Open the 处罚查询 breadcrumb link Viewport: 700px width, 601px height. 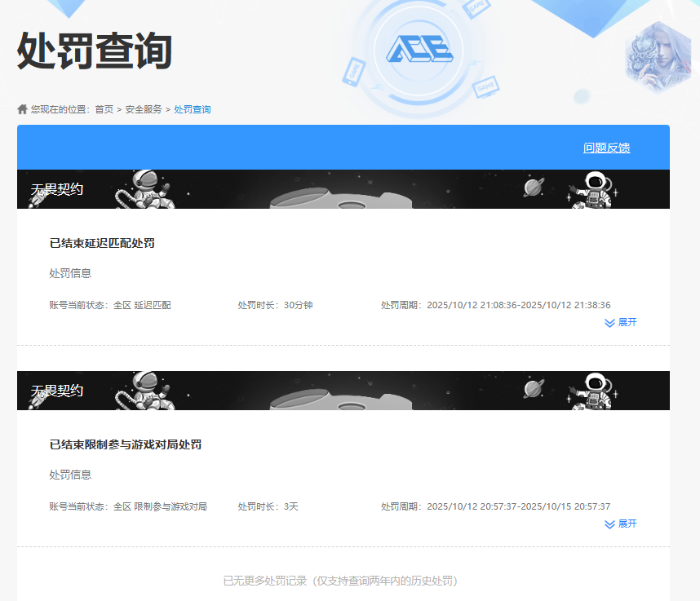192,108
